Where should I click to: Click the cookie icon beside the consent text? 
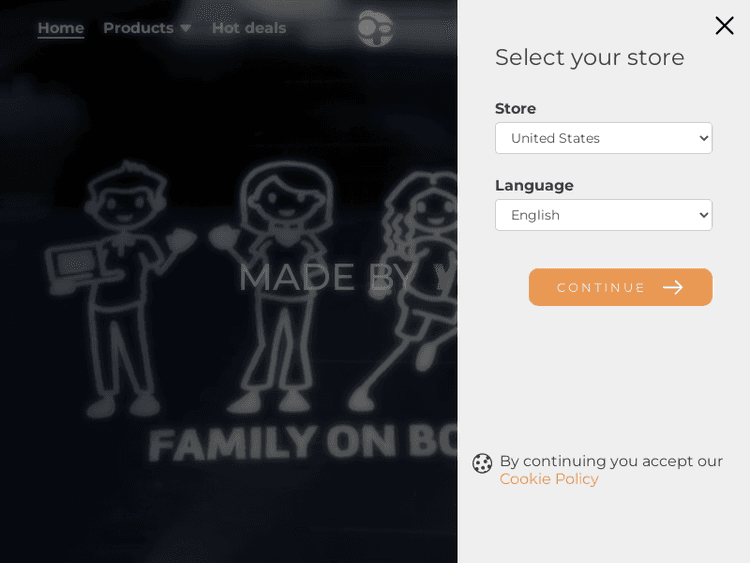click(x=482, y=463)
